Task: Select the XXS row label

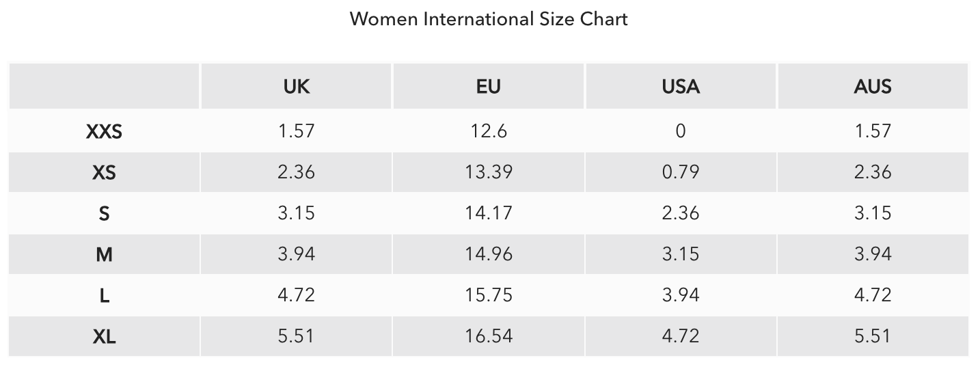Action: point(104,131)
